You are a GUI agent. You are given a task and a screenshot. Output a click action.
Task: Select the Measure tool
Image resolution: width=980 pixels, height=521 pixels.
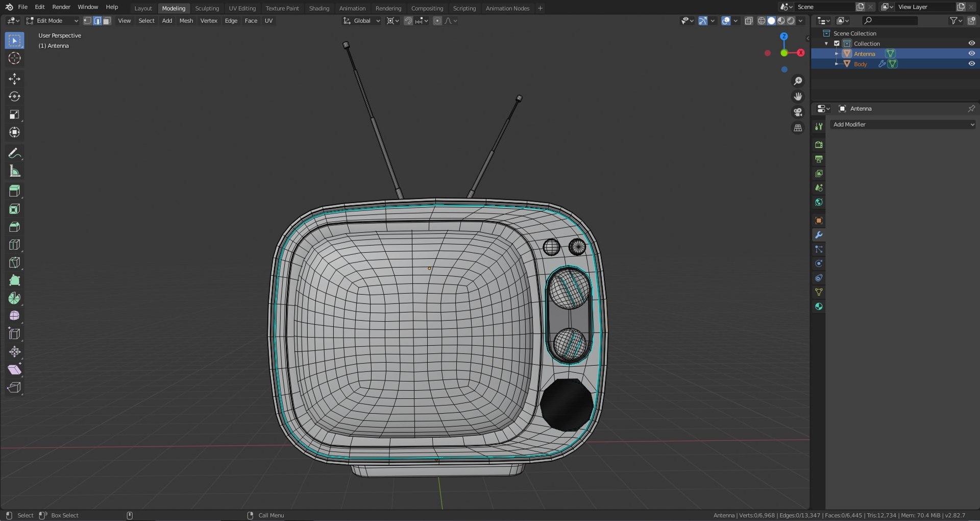[x=14, y=171]
